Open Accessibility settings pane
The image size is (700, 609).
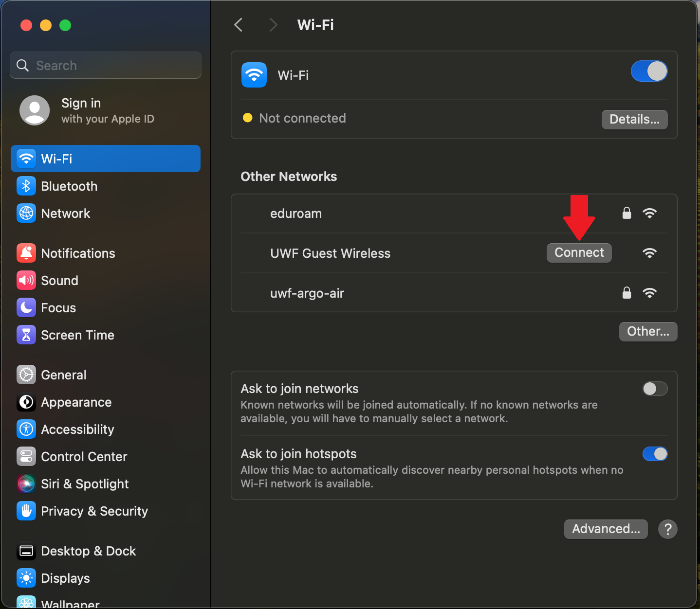(106, 429)
